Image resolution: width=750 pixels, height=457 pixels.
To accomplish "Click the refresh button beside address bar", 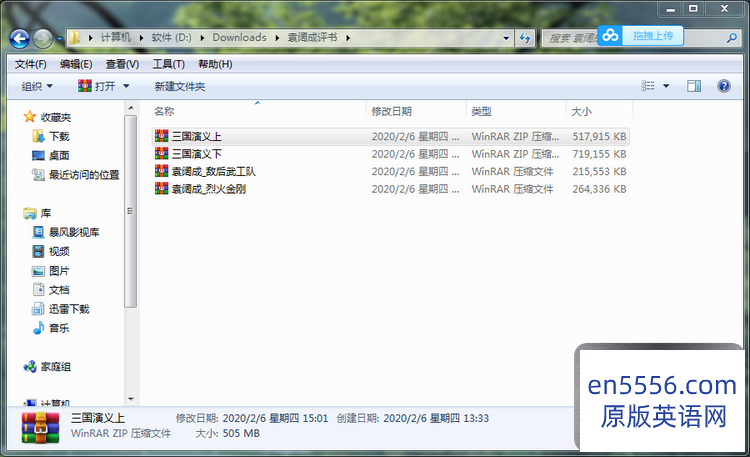I will 525,38.
